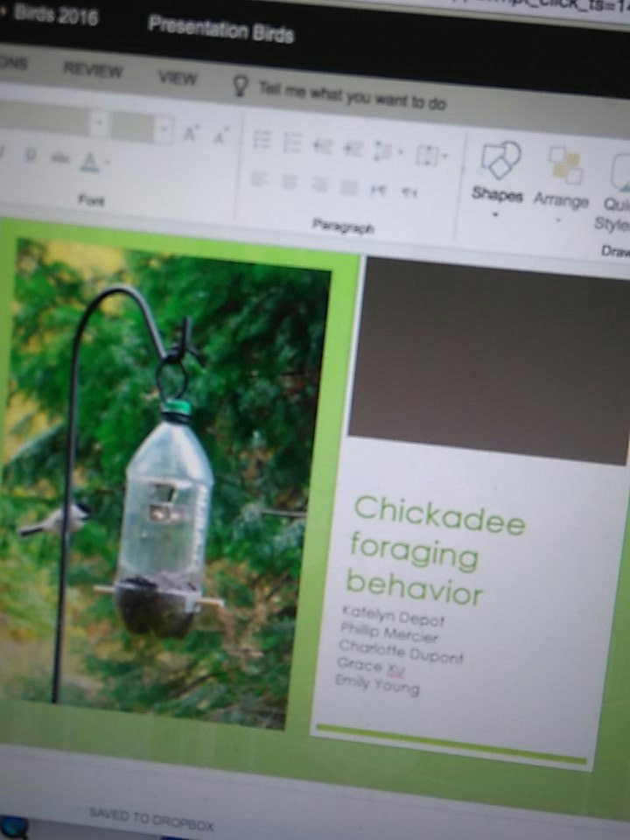
Task: Align text right
Action: [319, 185]
